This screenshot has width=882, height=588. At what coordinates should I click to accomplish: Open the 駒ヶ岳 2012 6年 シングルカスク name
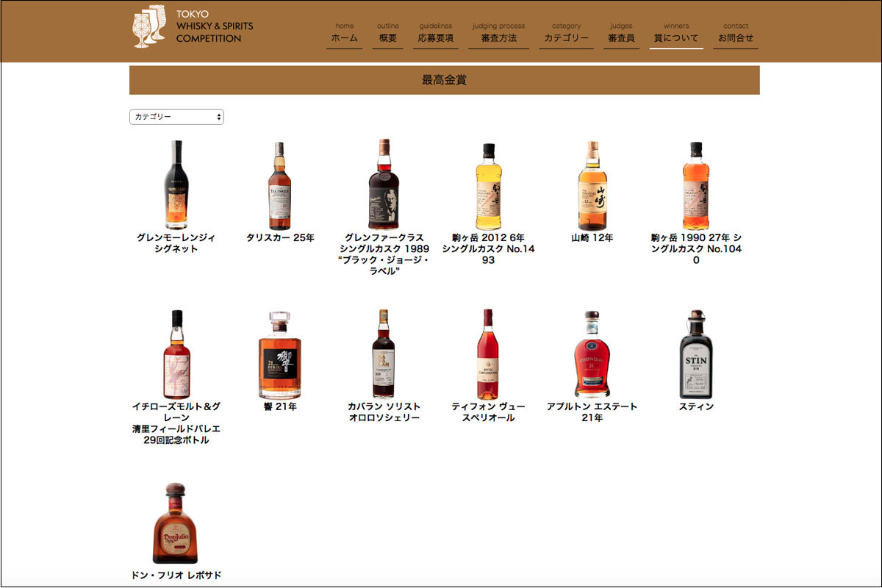[x=488, y=248]
